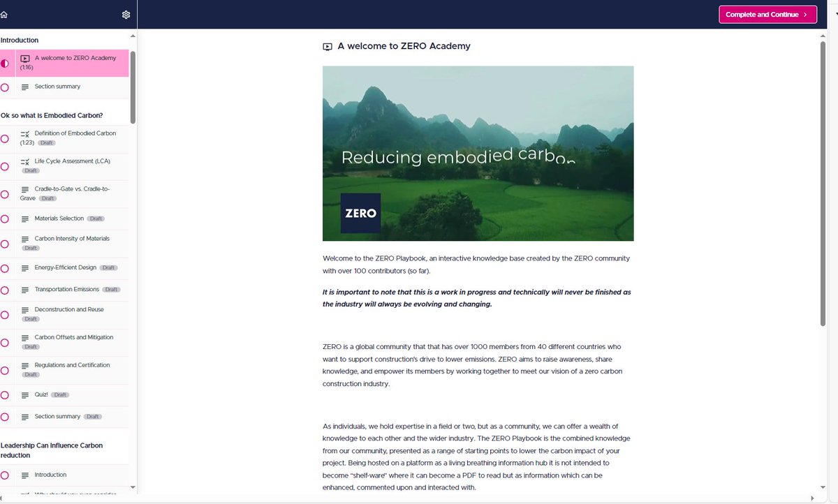This screenshot has height=504, width=838.
Task: Click text icon beside Quiz! lesson
Action: (25, 395)
